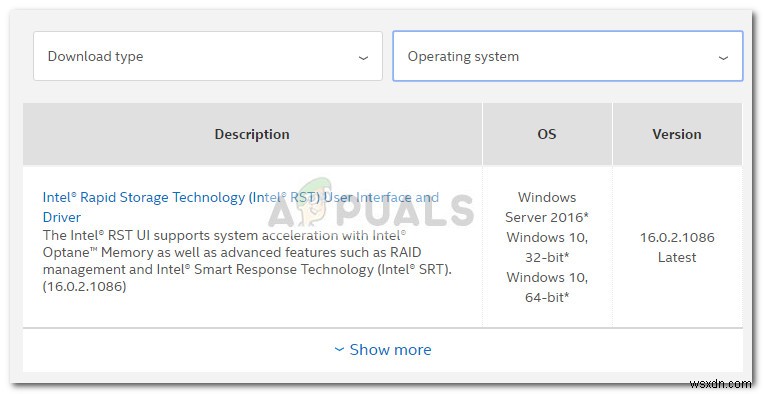The width and height of the screenshot is (763, 394).
Task: Click the Version column header
Action: coord(677,134)
